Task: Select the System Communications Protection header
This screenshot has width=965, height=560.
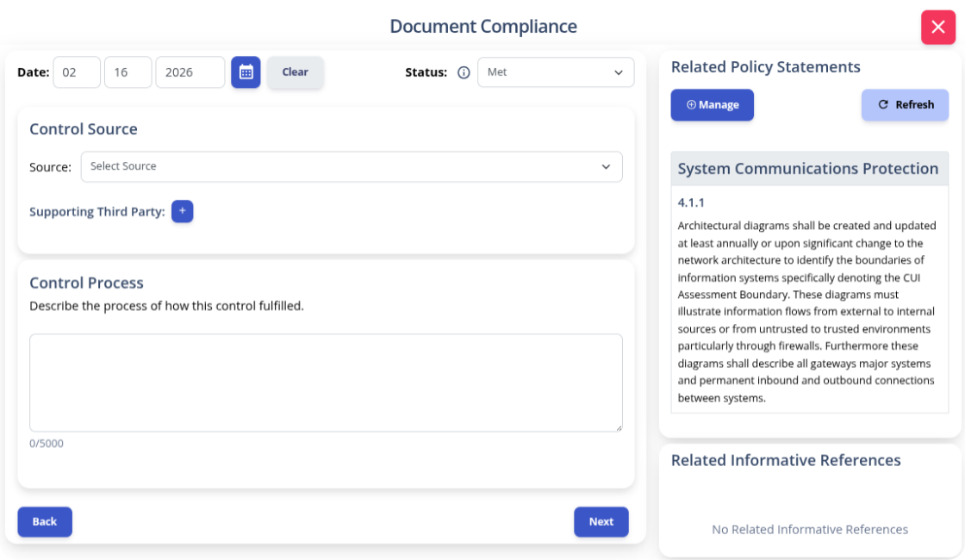Action: [809, 169]
